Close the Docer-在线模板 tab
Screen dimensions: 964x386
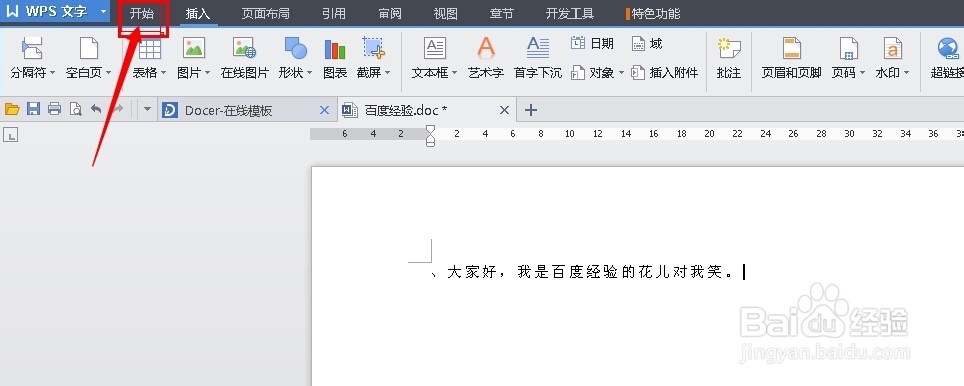tap(325, 110)
